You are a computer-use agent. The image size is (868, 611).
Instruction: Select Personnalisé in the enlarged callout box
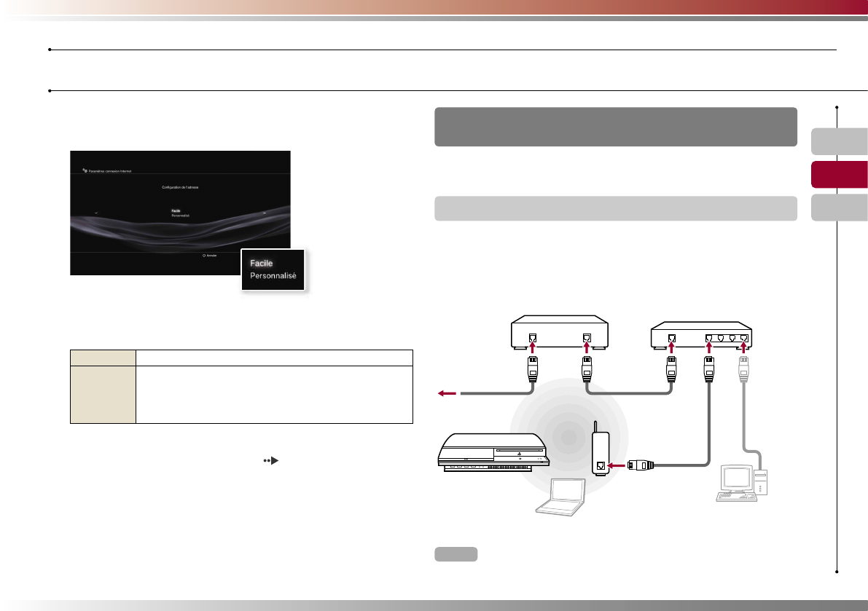[x=273, y=276]
